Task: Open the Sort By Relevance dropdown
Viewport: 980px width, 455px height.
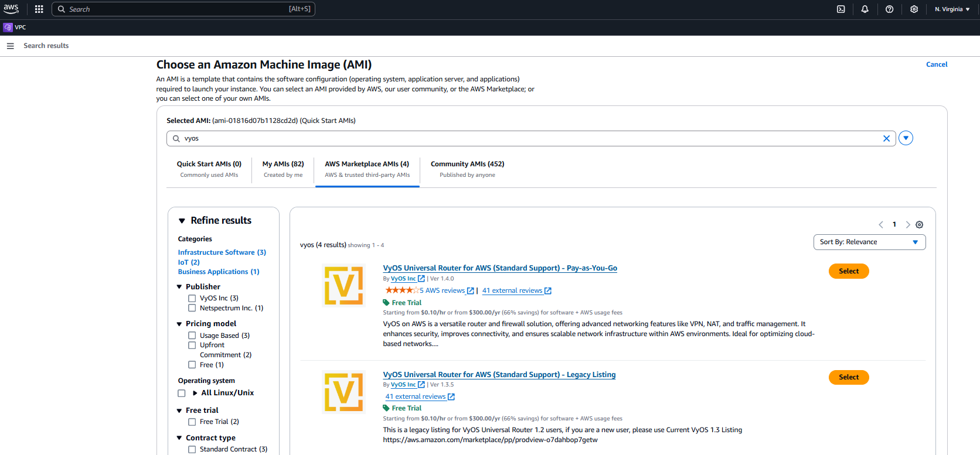Action: coord(869,242)
